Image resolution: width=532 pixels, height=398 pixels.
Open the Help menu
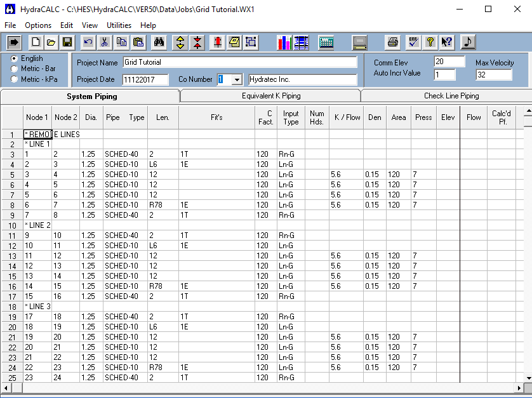[x=148, y=25]
